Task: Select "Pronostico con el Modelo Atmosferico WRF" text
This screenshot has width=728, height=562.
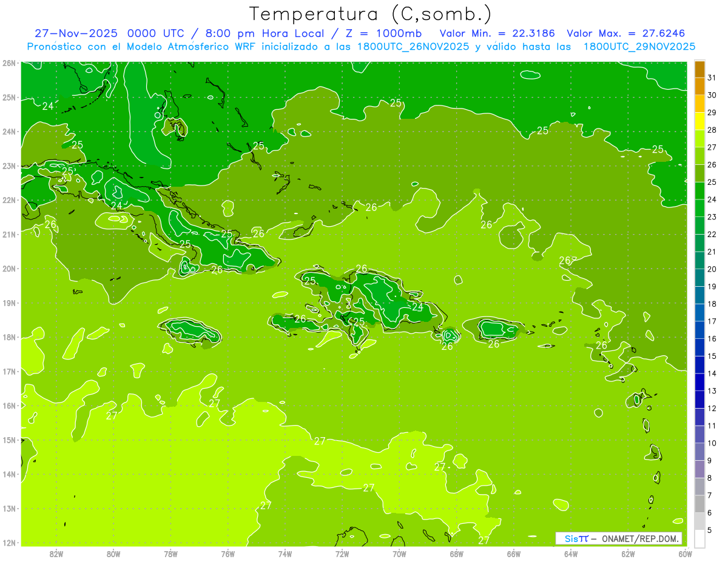Action: (x=143, y=47)
